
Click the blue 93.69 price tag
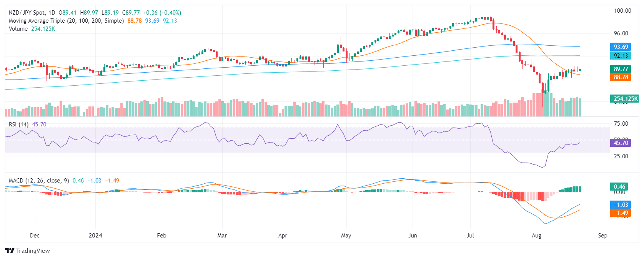pos(621,47)
